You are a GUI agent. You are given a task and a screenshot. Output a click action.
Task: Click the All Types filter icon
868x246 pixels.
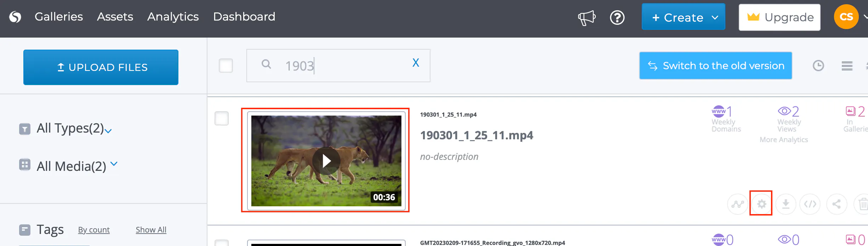click(25, 129)
